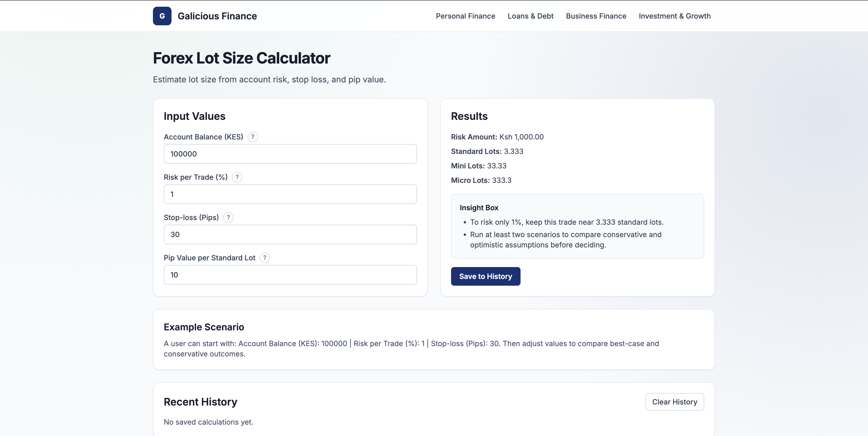Click the Clear History button
This screenshot has height=436, width=868.
tap(675, 402)
